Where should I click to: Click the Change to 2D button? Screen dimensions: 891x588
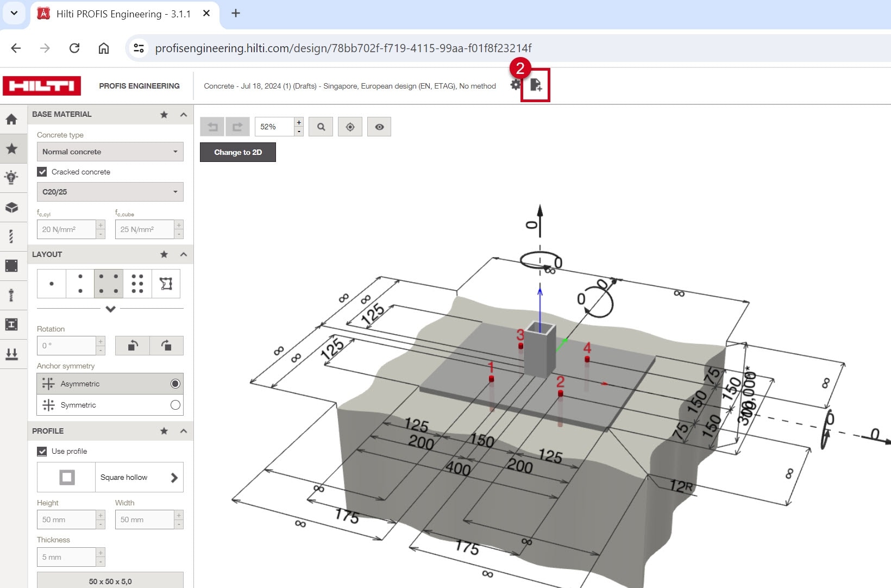(x=238, y=152)
